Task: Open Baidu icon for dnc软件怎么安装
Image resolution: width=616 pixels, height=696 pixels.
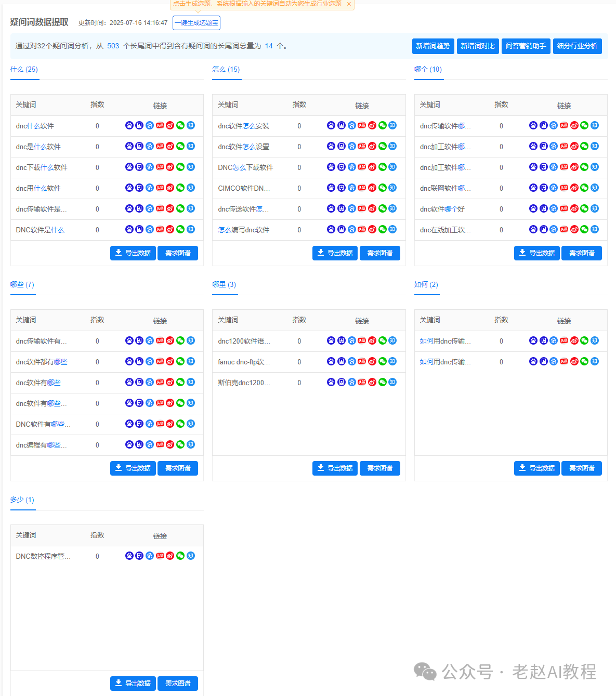Action: coord(331,125)
